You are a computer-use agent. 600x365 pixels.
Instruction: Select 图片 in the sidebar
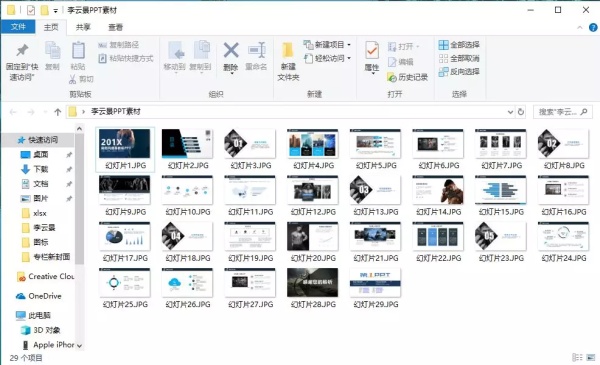(x=34, y=198)
